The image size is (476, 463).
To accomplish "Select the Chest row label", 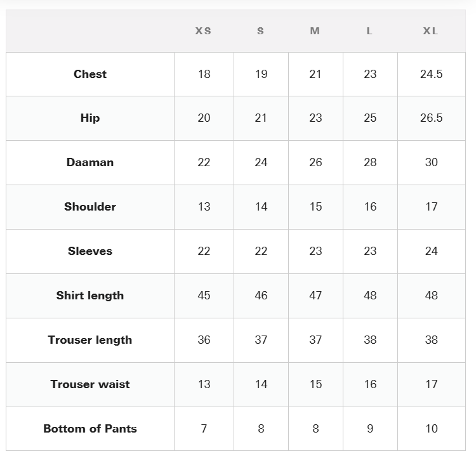I will (90, 74).
